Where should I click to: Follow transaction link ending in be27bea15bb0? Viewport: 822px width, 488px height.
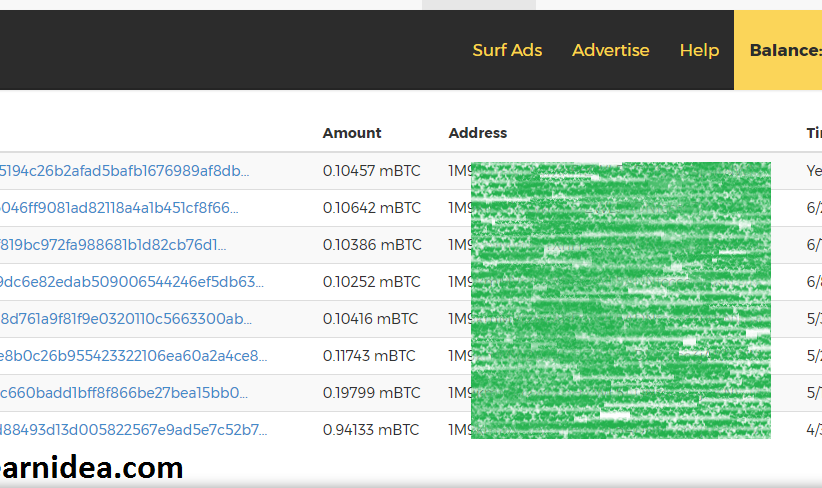point(124,393)
